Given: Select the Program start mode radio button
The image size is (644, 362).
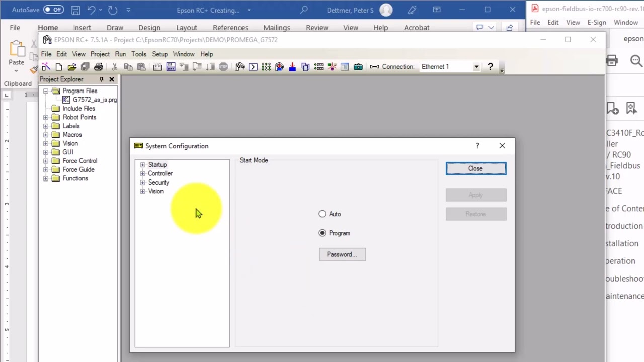Looking at the screenshot, I should tap(323, 233).
